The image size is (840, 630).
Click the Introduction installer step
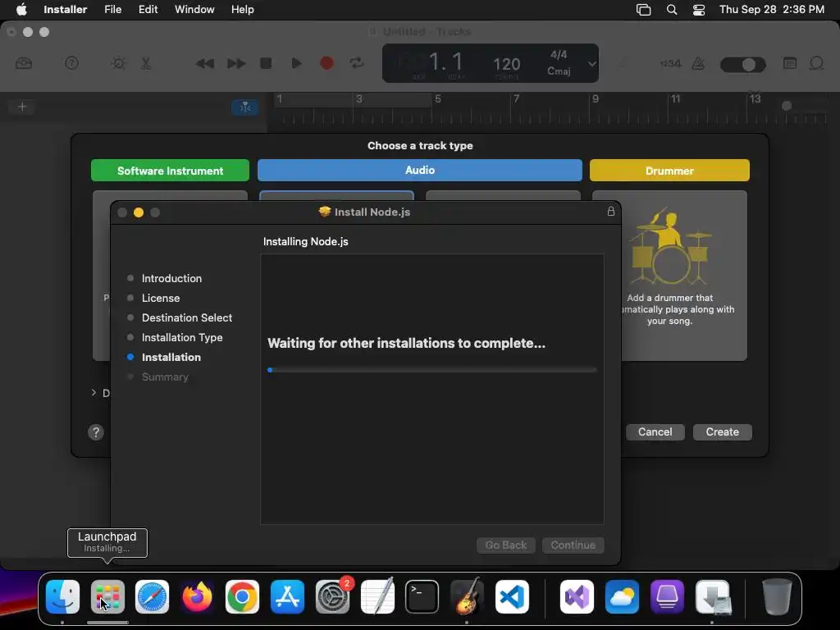click(x=171, y=278)
